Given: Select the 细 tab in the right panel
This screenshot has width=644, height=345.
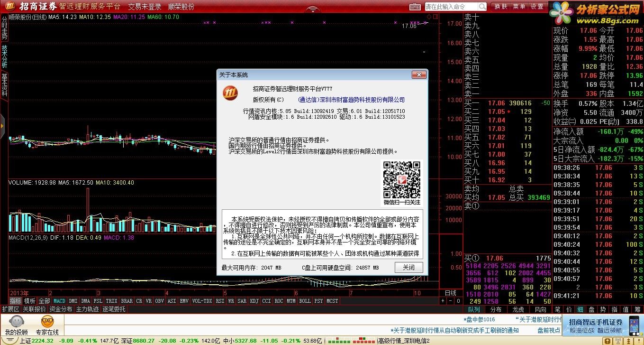Looking at the screenshot, I should pyautogui.click(x=580, y=309).
